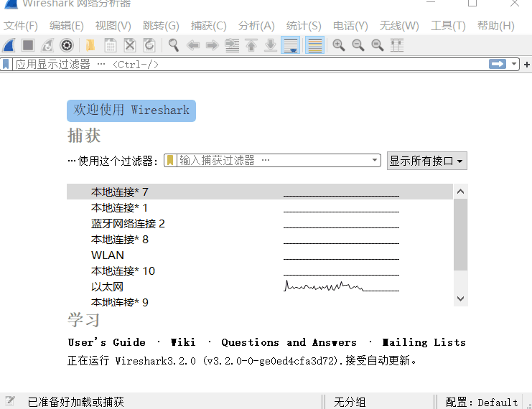Open the 编辑(E) menu
This screenshot has height=409, width=532.
point(67,26)
